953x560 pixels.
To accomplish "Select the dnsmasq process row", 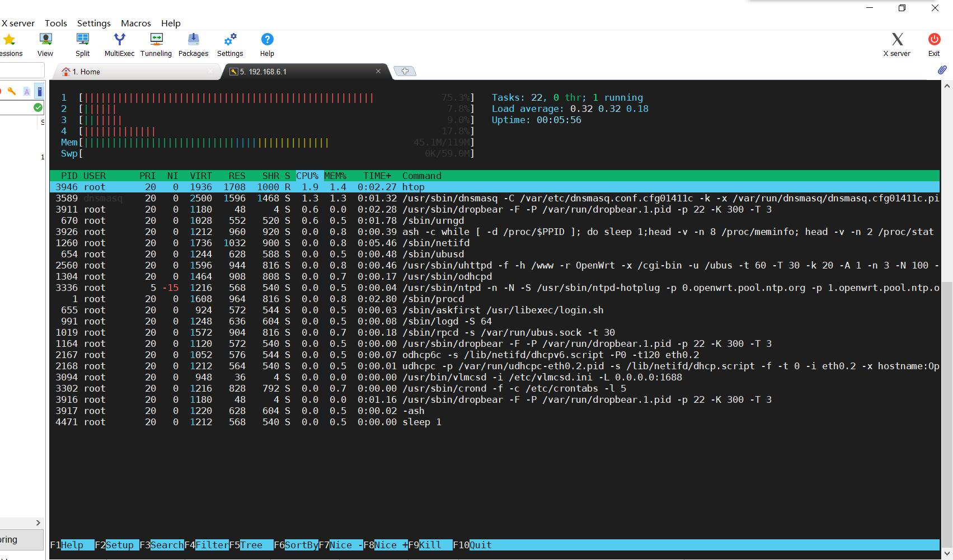I will (224, 198).
